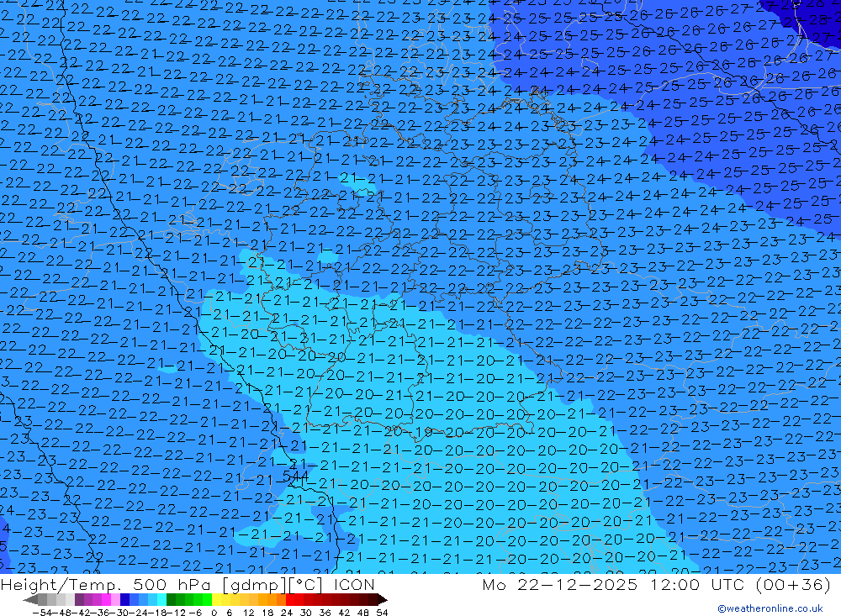Pick the cyan legend swatch above -18
The image size is (841, 616).
pos(161,600)
